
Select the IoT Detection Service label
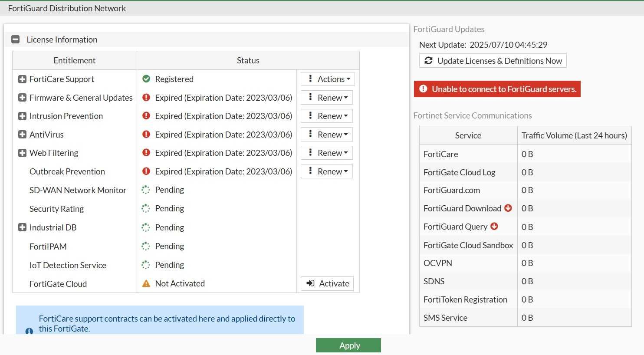(68, 265)
